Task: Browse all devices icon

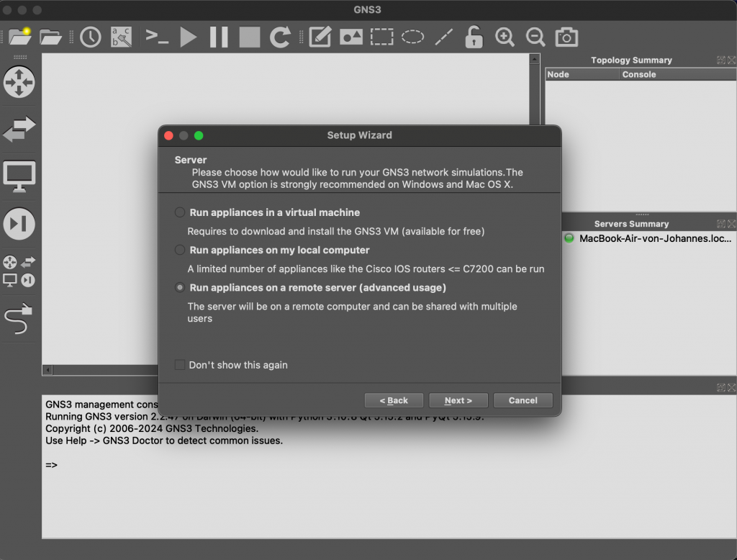Action: point(19,271)
